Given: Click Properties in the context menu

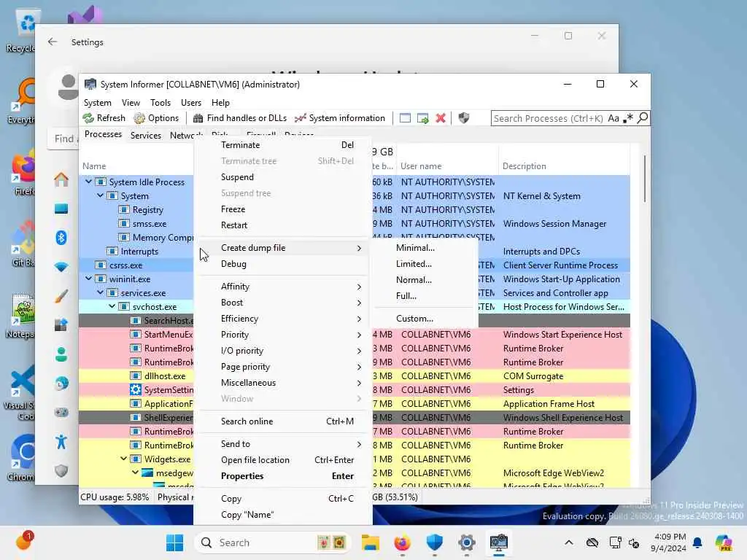Looking at the screenshot, I should (283, 475).
